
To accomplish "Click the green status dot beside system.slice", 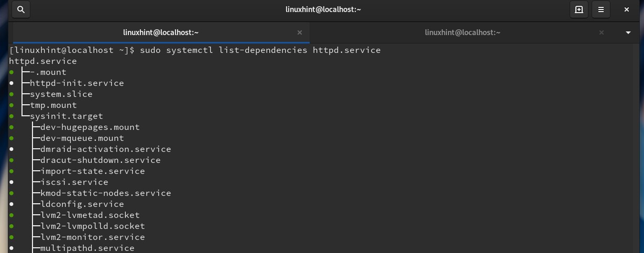I will click(x=12, y=94).
